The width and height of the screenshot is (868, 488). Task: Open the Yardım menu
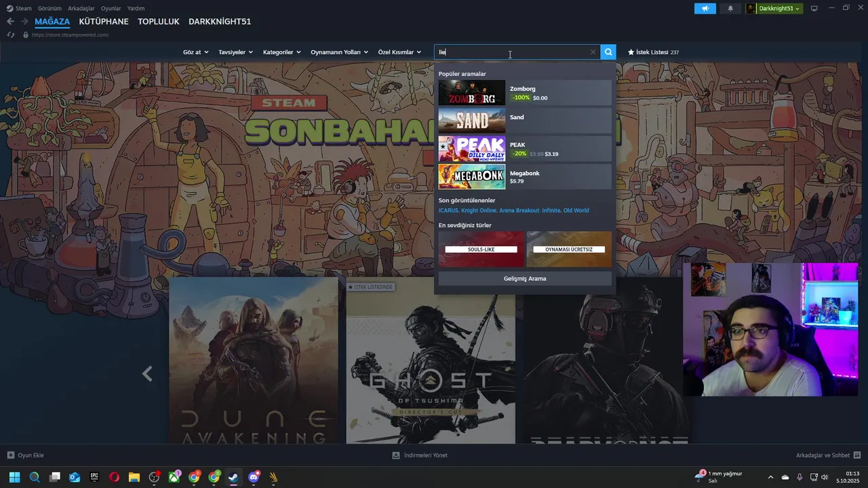(x=136, y=8)
